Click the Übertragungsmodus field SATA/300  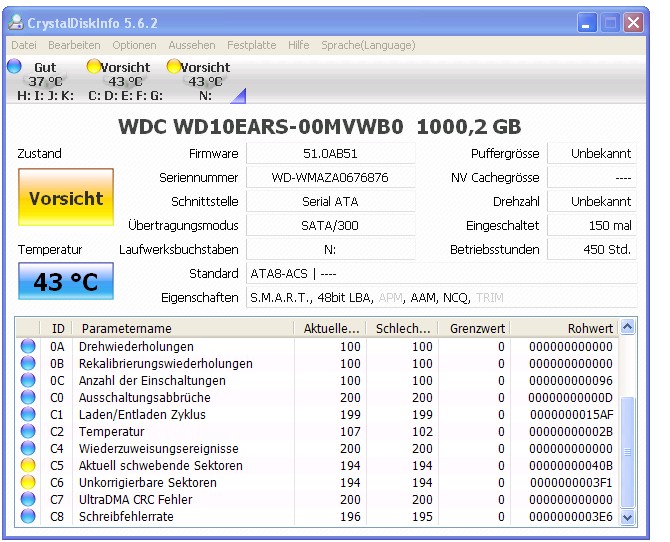click(x=330, y=225)
